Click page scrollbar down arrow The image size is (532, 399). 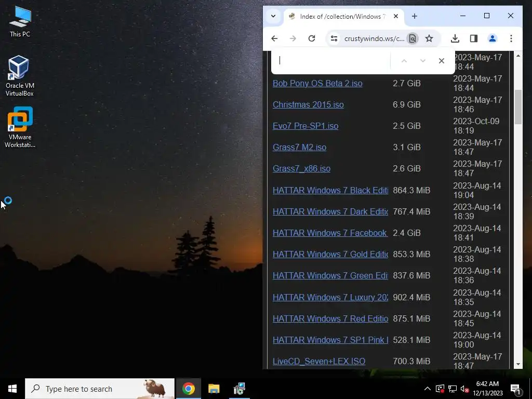[x=518, y=364]
